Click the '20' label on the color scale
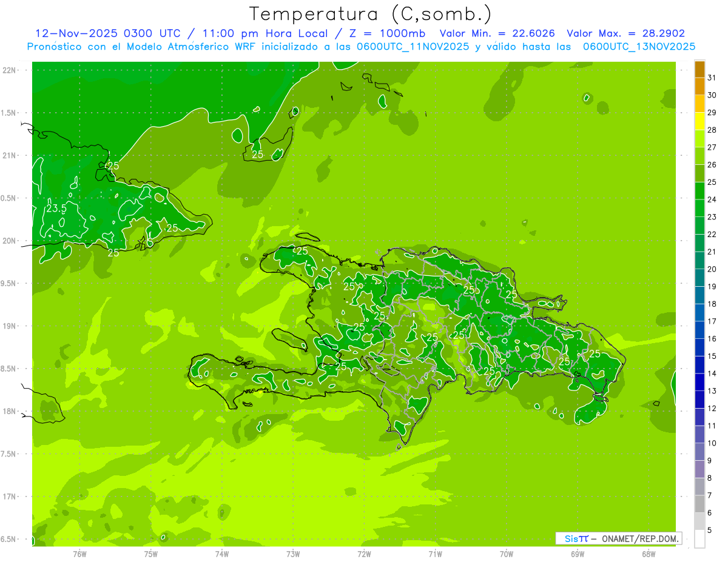The width and height of the screenshot is (728, 562). [712, 269]
